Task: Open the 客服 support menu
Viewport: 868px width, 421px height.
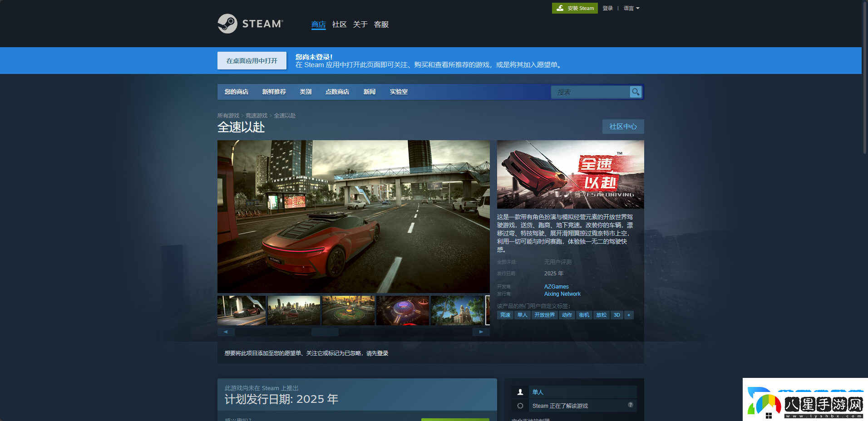Action: point(381,24)
